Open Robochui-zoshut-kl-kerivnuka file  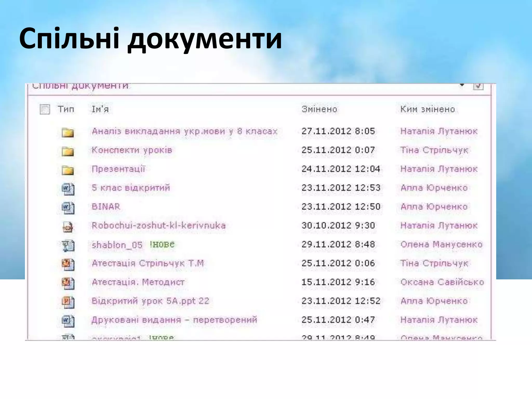(158, 225)
